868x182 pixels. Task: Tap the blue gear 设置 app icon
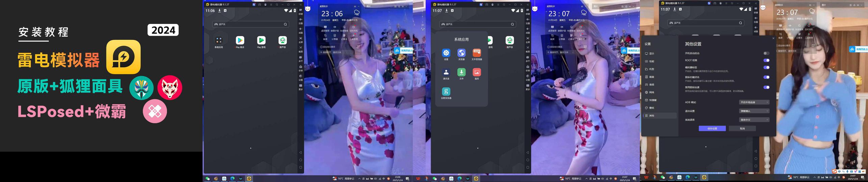coord(446,53)
